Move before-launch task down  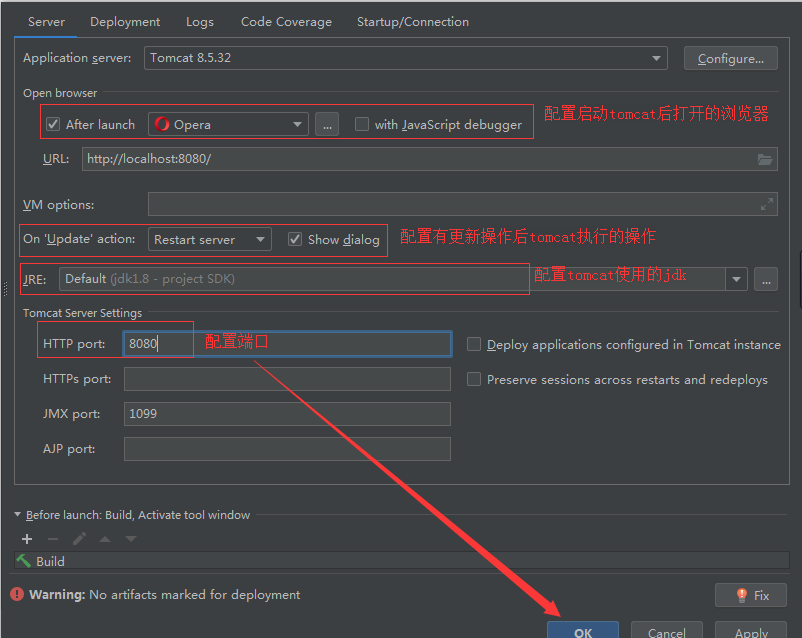point(131,539)
